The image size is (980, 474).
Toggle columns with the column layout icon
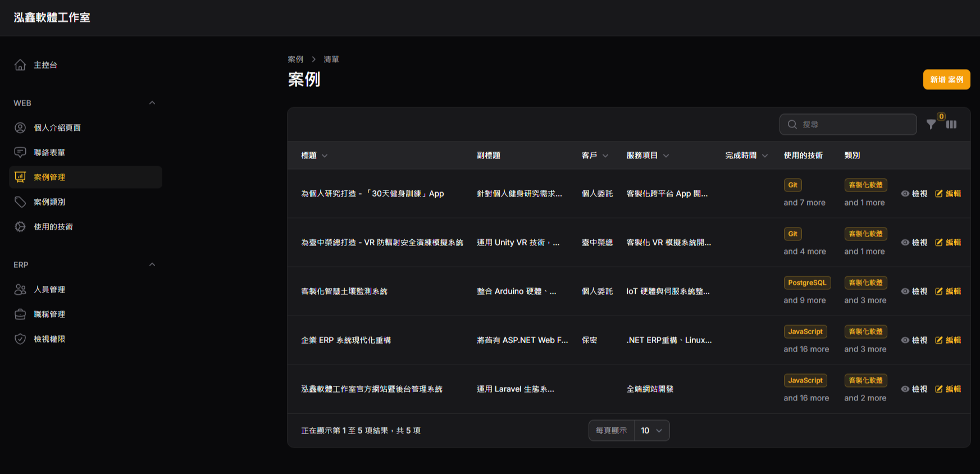951,125
